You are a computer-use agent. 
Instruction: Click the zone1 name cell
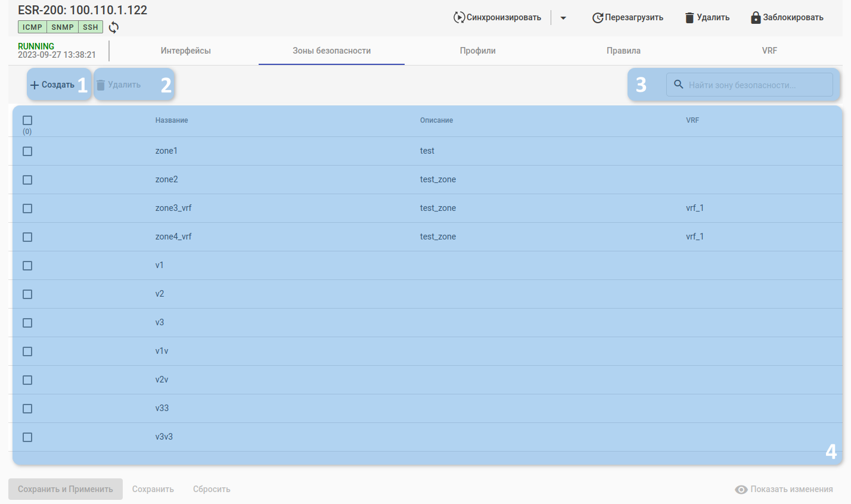pyautogui.click(x=166, y=151)
